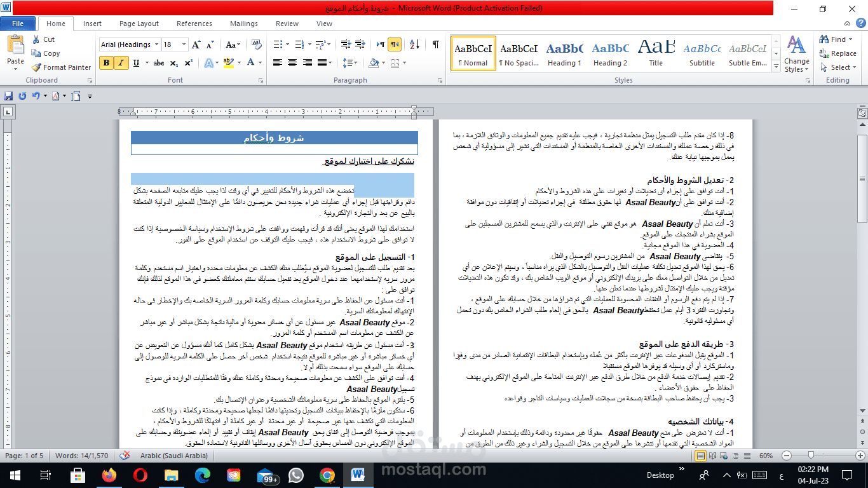Click the yellow text highlight color button
Image resolution: width=868 pixels, height=488 pixels.
[229, 63]
